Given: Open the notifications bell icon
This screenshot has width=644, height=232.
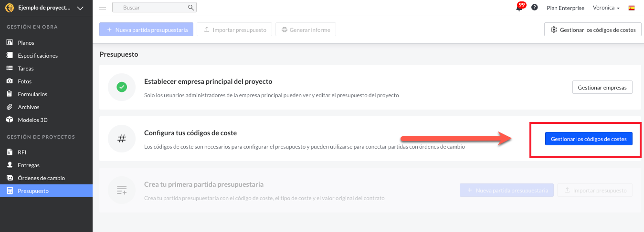Looking at the screenshot, I should click(x=519, y=8).
